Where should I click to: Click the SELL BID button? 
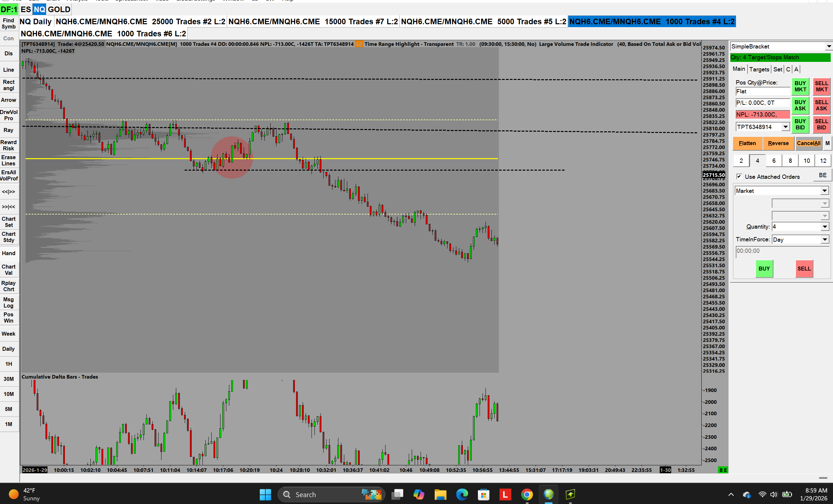click(822, 124)
